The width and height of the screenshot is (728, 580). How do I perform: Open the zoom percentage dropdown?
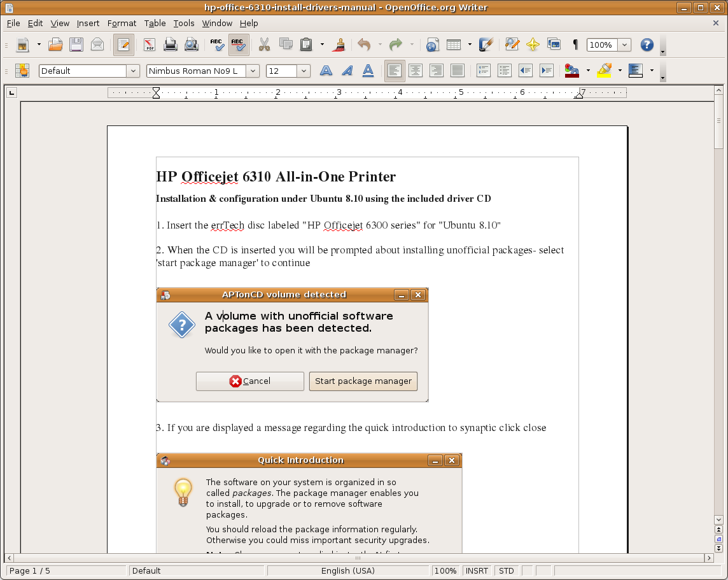625,45
